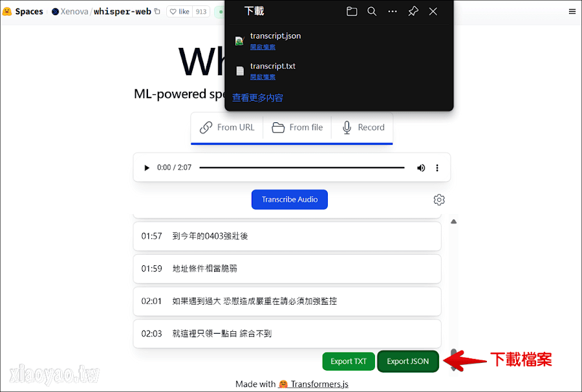Open more options in downloads panel
582x392 pixels.
click(393, 12)
